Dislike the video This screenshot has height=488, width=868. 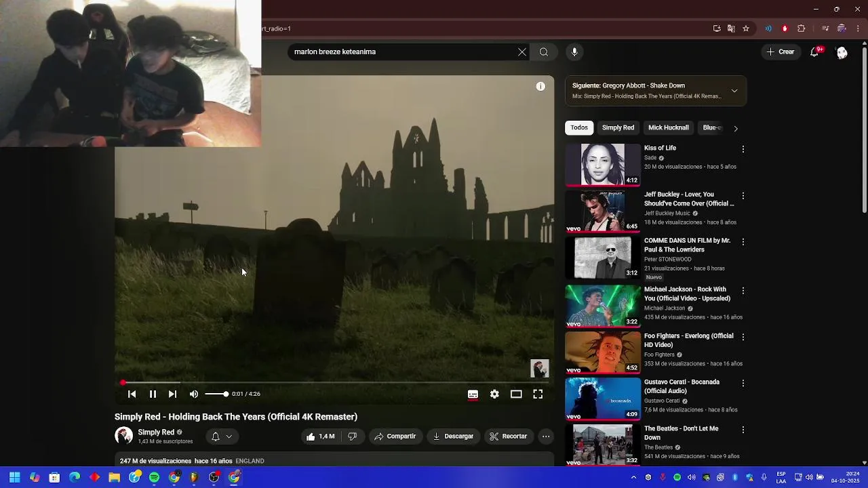(x=352, y=436)
